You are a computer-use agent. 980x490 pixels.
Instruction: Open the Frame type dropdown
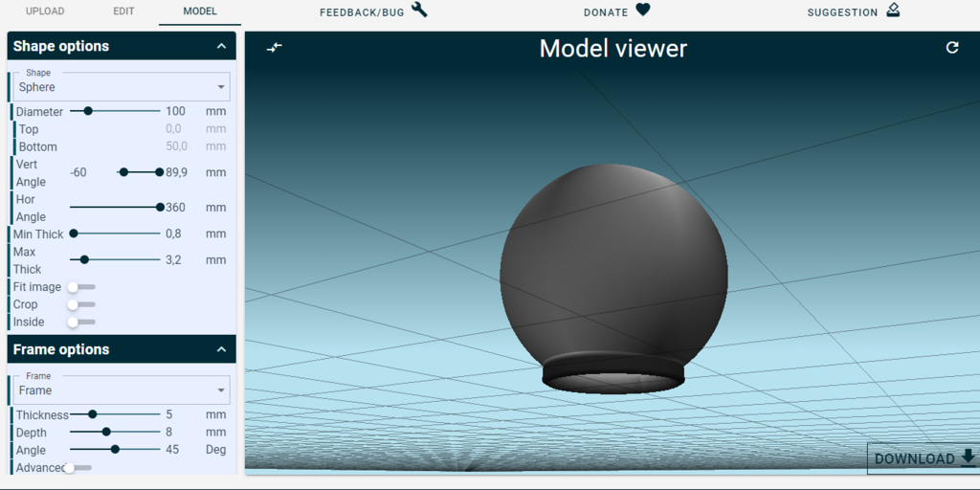[122, 390]
